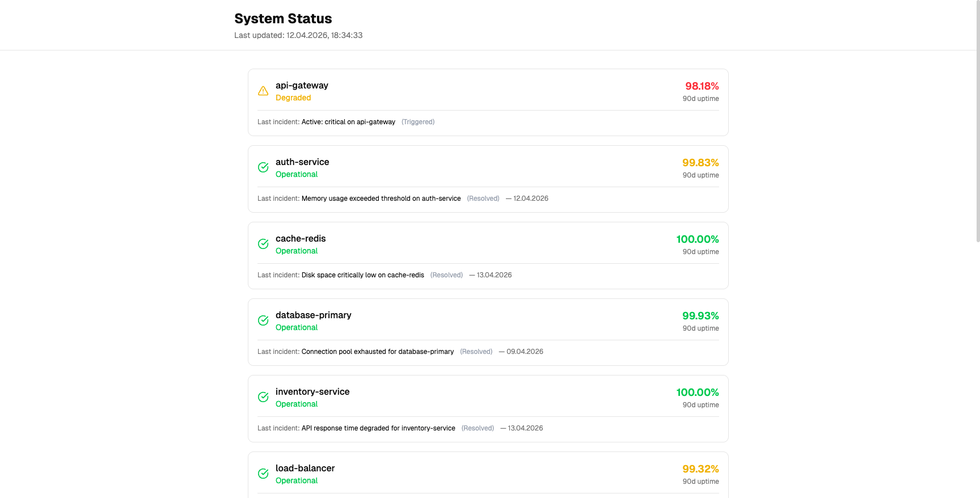Click the (Triggered) incident state label
The image size is (980, 498).
pyautogui.click(x=418, y=122)
